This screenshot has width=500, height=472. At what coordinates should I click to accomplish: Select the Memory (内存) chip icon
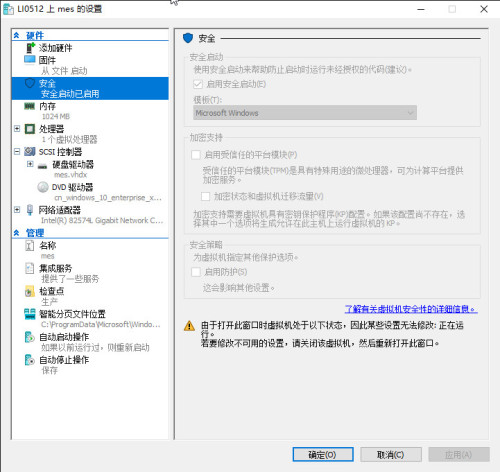(x=30, y=106)
